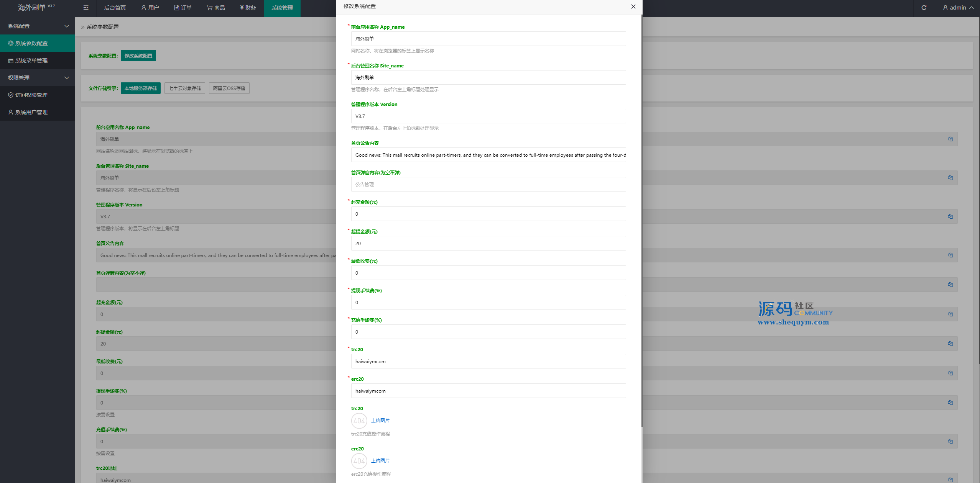980x483 pixels.
Task: Focus the 前台应用名称 App_name input in dialog
Action: point(488,39)
